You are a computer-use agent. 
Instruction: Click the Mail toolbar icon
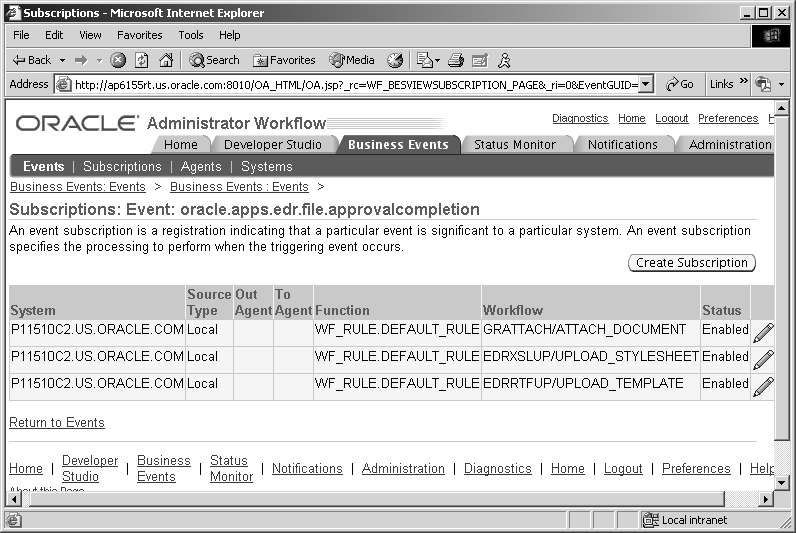pyautogui.click(x=424, y=60)
